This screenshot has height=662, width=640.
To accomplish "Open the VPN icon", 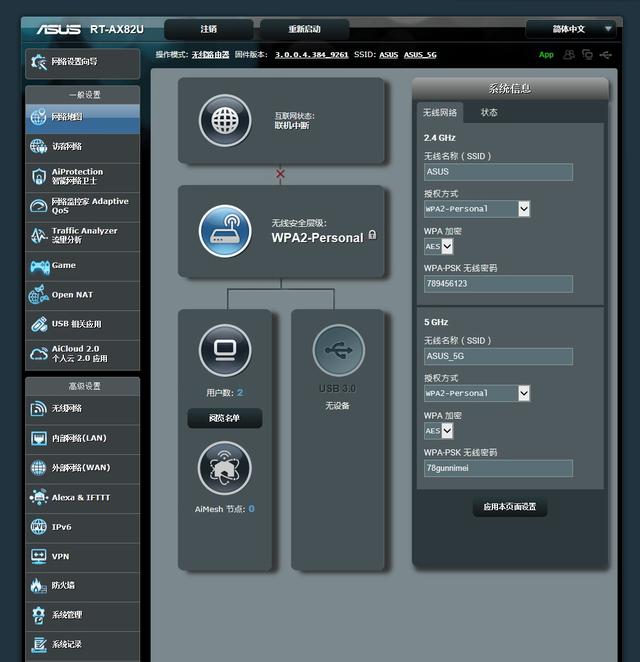I will 38,556.
